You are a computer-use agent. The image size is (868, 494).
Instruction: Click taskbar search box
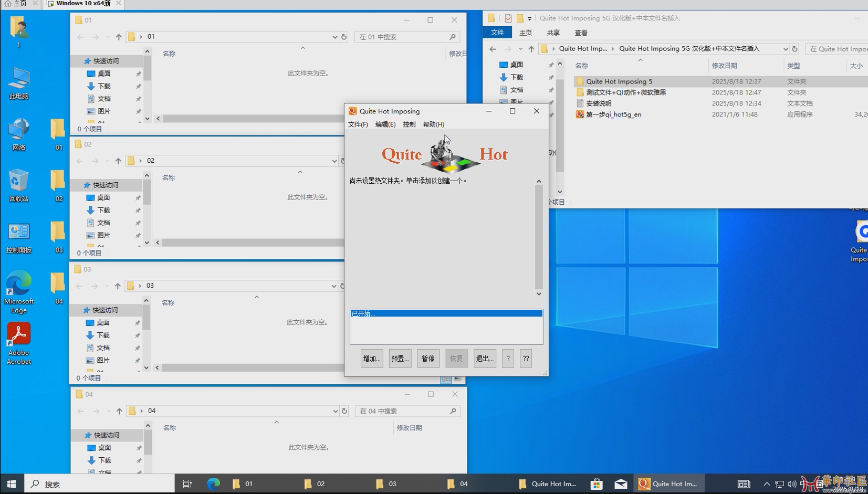[99, 484]
